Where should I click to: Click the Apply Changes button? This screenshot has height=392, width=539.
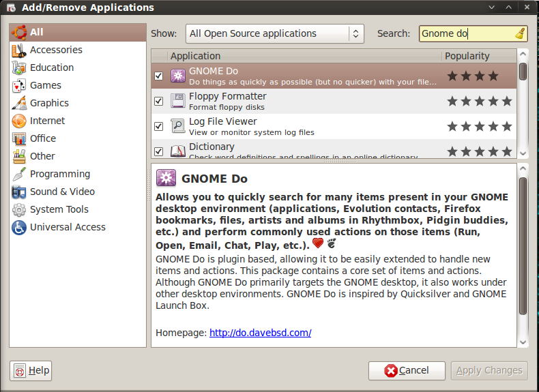[x=489, y=371]
